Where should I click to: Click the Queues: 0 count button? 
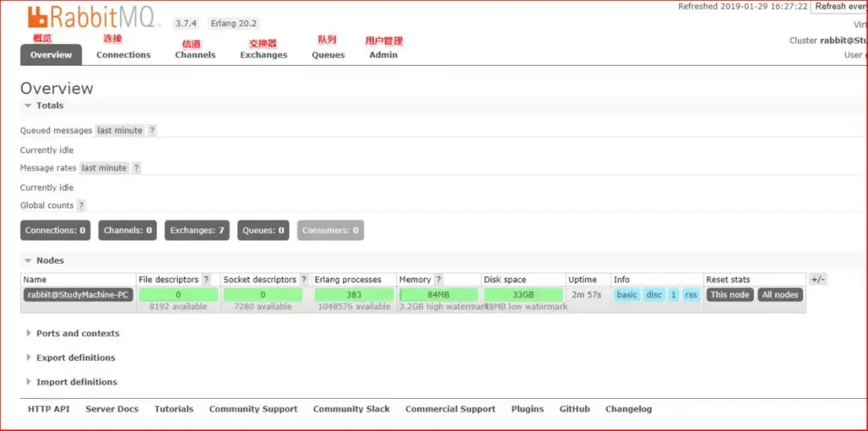point(264,231)
